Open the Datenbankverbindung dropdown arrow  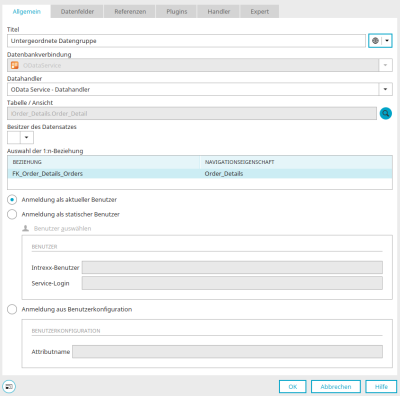point(385,65)
